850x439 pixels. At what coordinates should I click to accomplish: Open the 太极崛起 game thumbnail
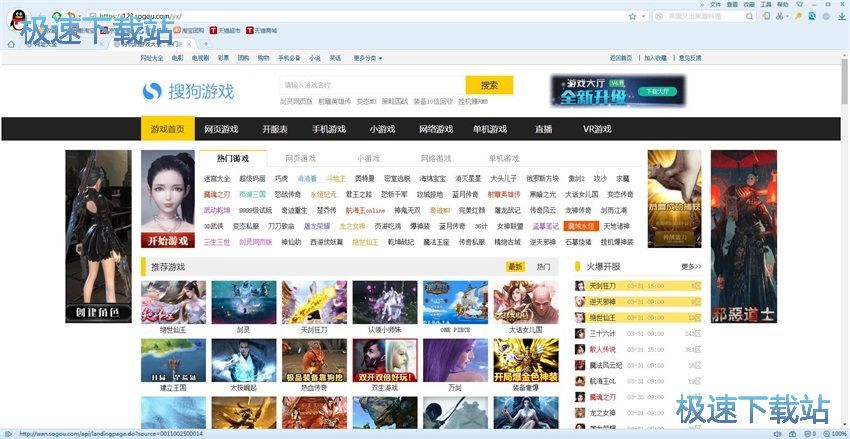coord(244,360)
